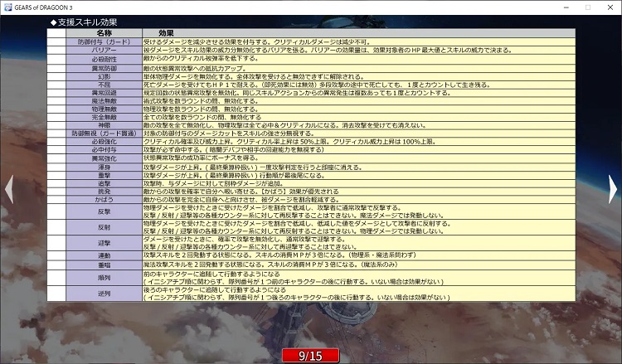The height and width of the screenshot is (364, 622).
Task: Select the 重唱 skill name
Action: click(x=104, y=265)
